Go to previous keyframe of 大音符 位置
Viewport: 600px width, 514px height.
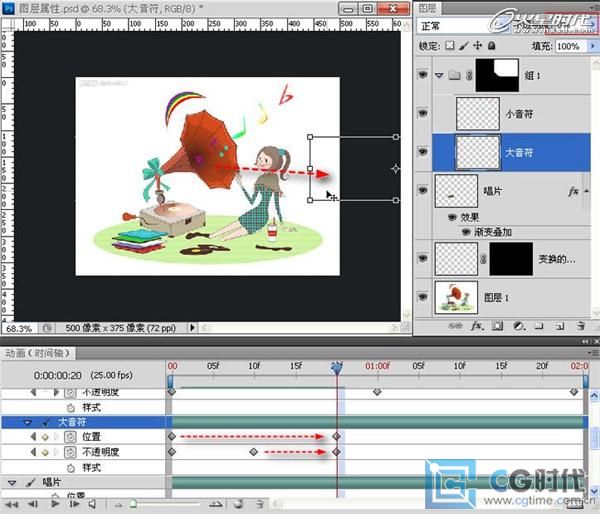coord(34,436)
